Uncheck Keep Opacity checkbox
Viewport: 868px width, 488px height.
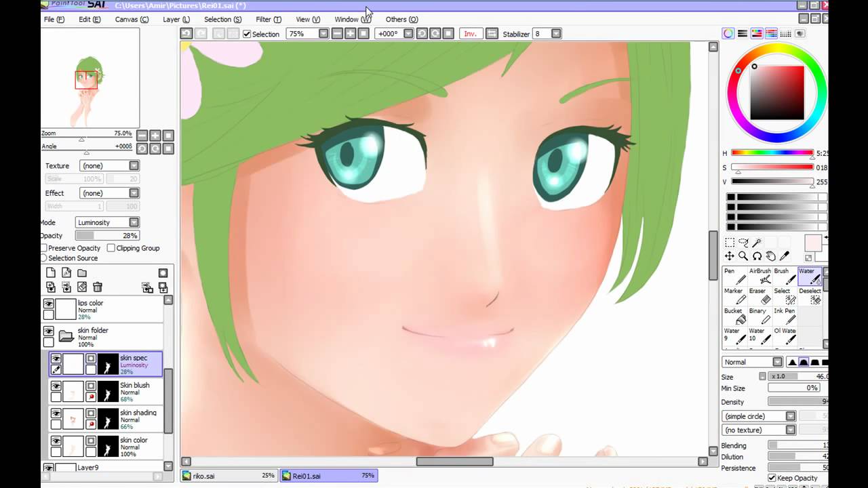click(772, 478)
